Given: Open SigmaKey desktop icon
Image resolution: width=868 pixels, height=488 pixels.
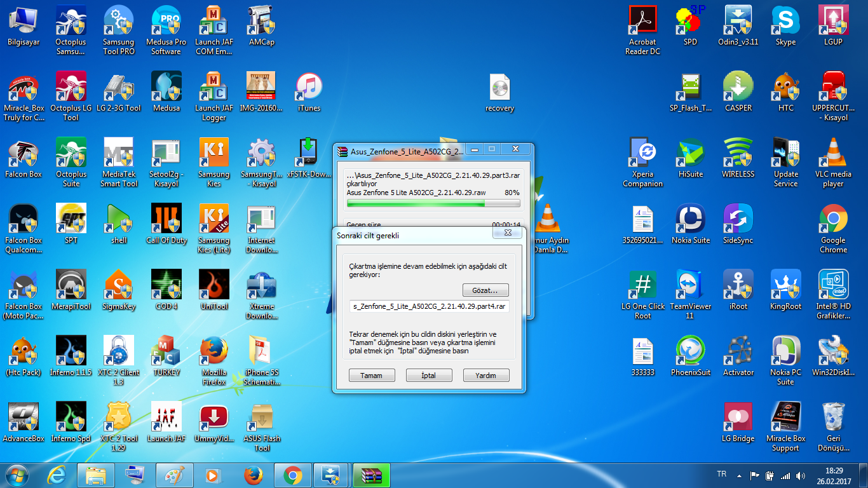Looking at the screenshot, I should coord(119,290).
